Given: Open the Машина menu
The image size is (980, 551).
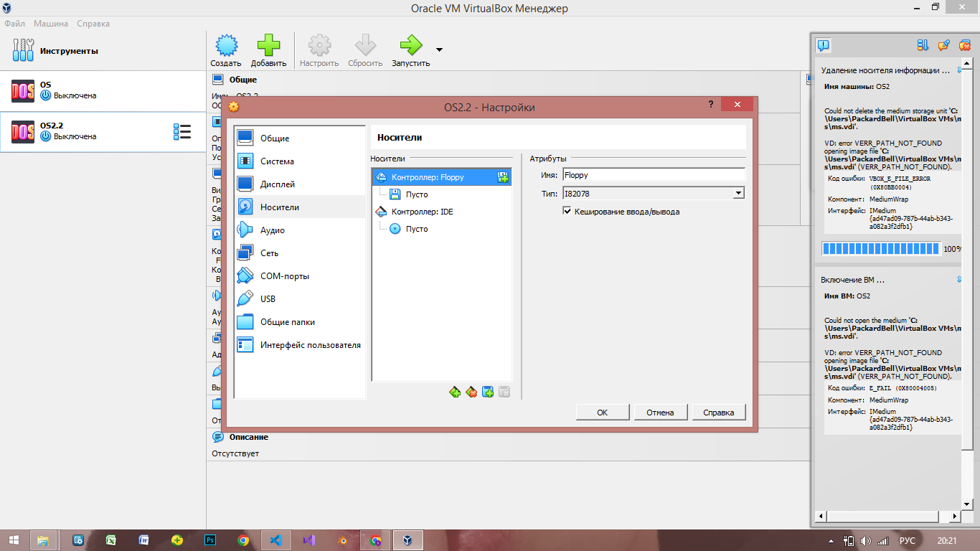Looking at the screenshot, I should point(51,24).
